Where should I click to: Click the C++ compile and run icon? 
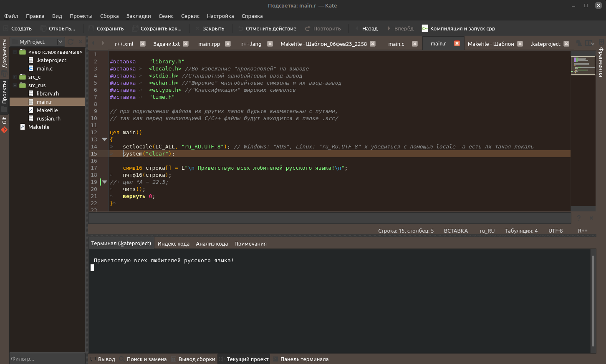point(425,28)
